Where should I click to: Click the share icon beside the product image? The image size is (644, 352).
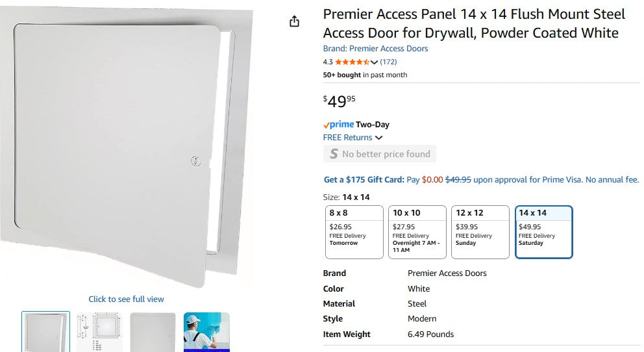[x=294, y=21]
